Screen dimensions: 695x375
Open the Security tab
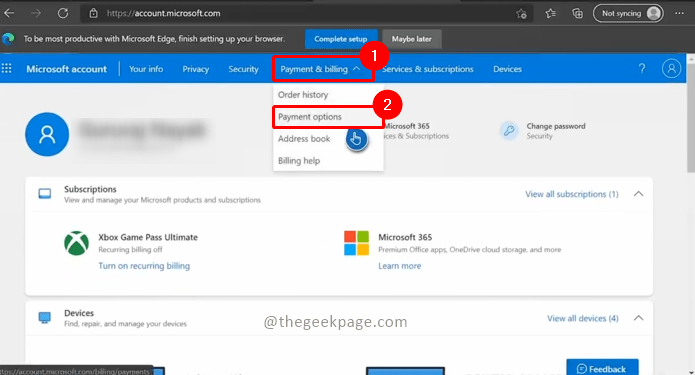[x=243, y=69]
